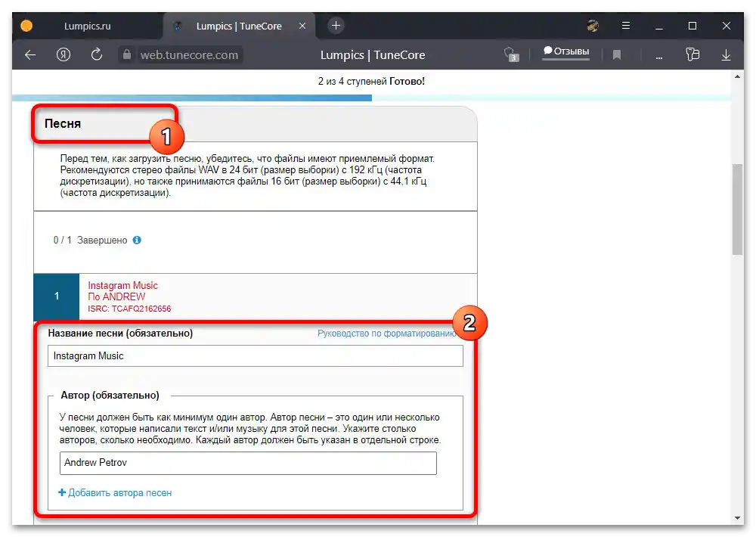756x537 pixels.
Task: Open Отзывы reviews button
Action: 566,51
